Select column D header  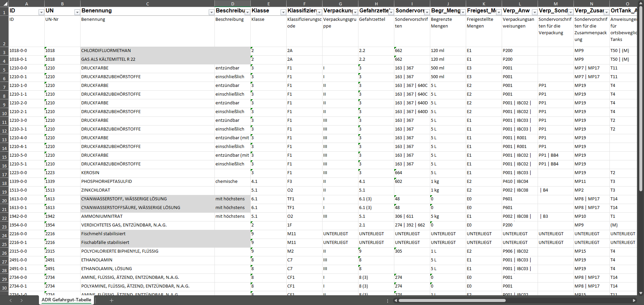click(x=233, y=4)
